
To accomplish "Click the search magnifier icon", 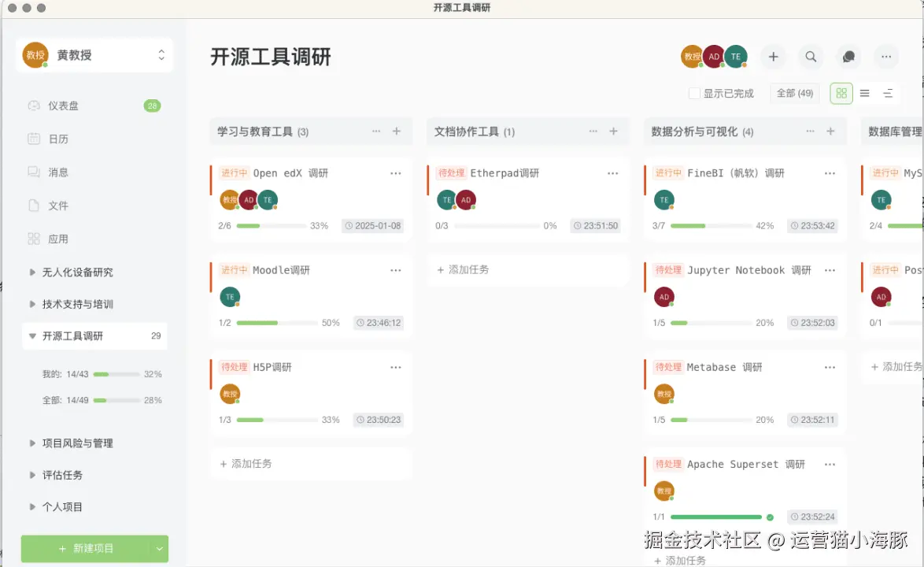I will click(x=811, y=57).
